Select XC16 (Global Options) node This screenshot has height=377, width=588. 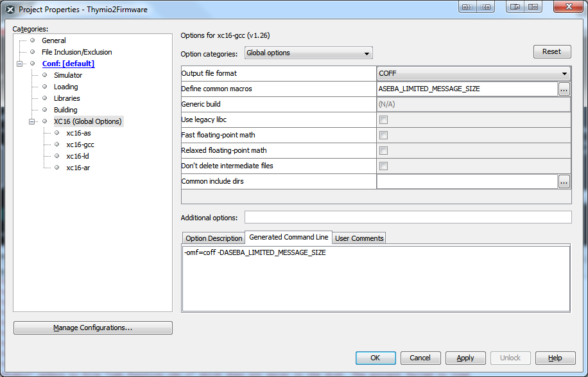(x=88, y=121)
